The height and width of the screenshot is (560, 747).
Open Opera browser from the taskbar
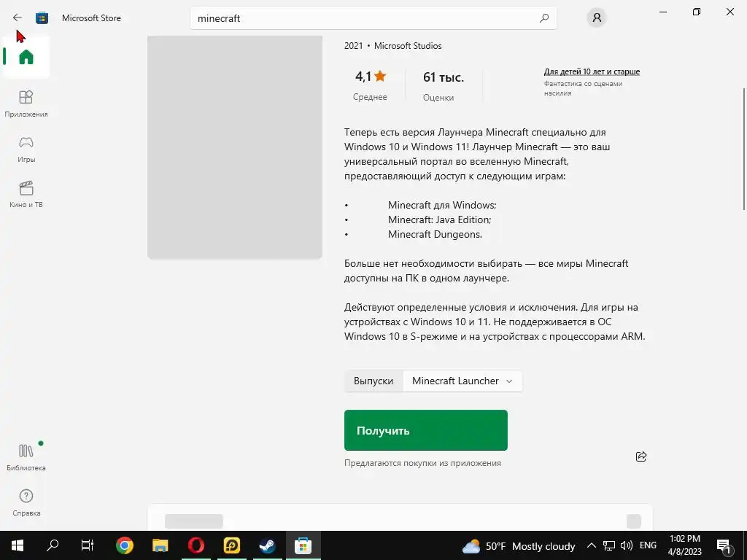pos(196,545)
